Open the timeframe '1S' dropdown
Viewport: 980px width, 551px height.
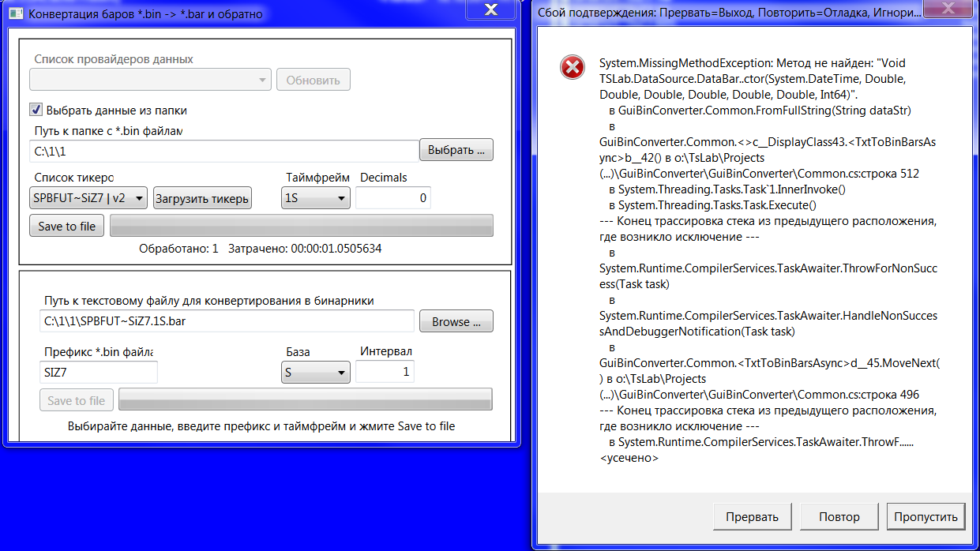[x=316, y=197]
